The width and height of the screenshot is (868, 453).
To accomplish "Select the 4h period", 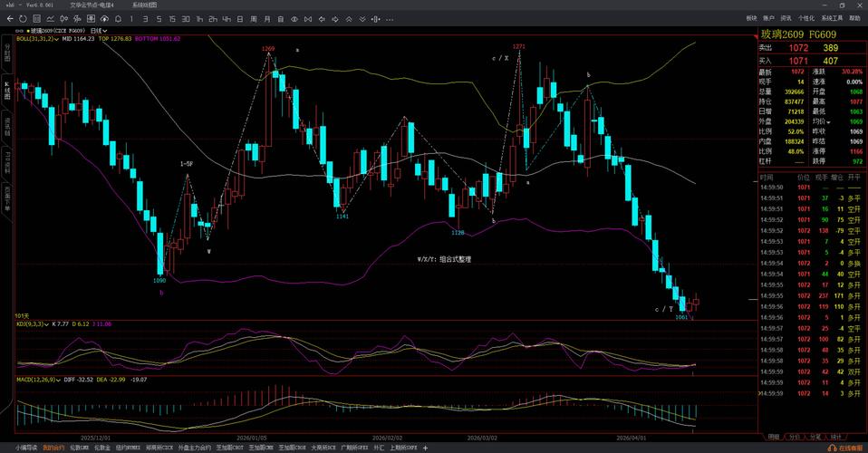I will [x=227, y=19].
